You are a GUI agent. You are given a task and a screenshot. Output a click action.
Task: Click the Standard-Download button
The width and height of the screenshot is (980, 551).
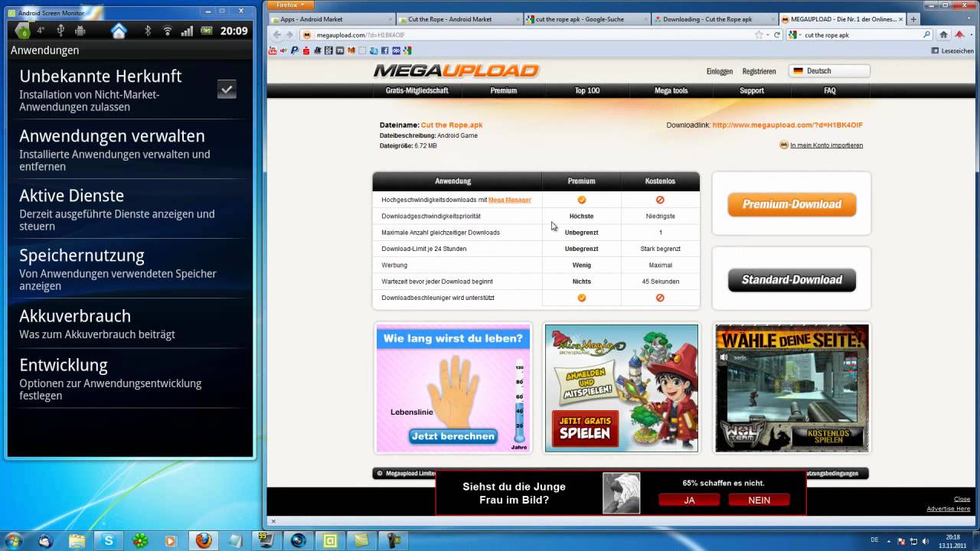pos(792,280)
